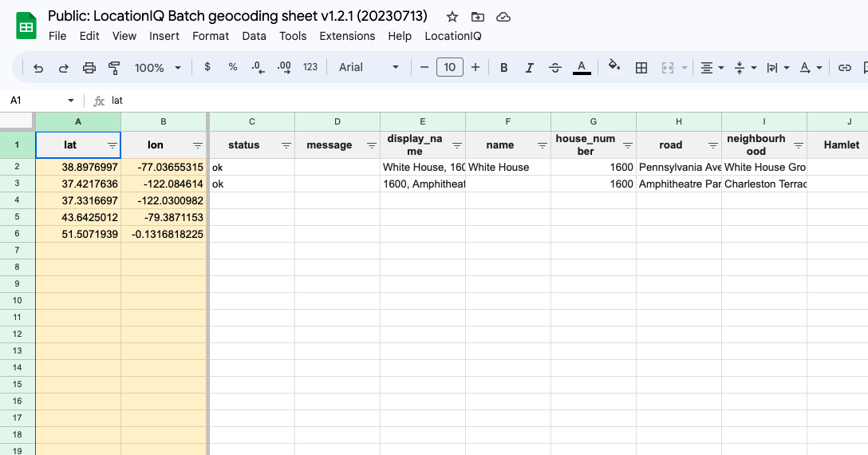
Task: Open the Edit menu
Action: click(x=89, y=36)
